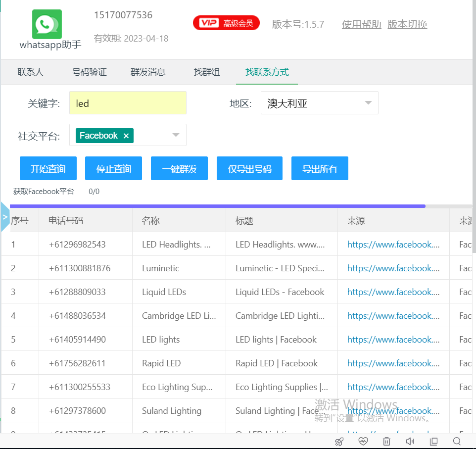
Task: Click the purple horizontal progress bar
Action: tap(218, 206)
